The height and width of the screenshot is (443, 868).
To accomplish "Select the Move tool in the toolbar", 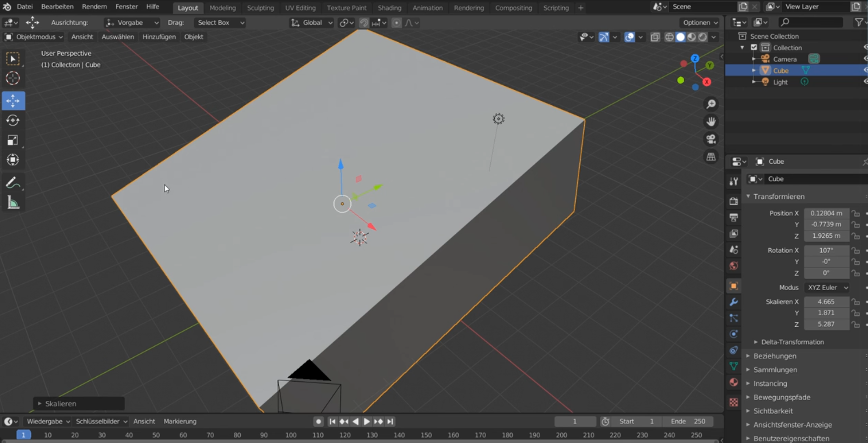I will click(x=13, y=101).
